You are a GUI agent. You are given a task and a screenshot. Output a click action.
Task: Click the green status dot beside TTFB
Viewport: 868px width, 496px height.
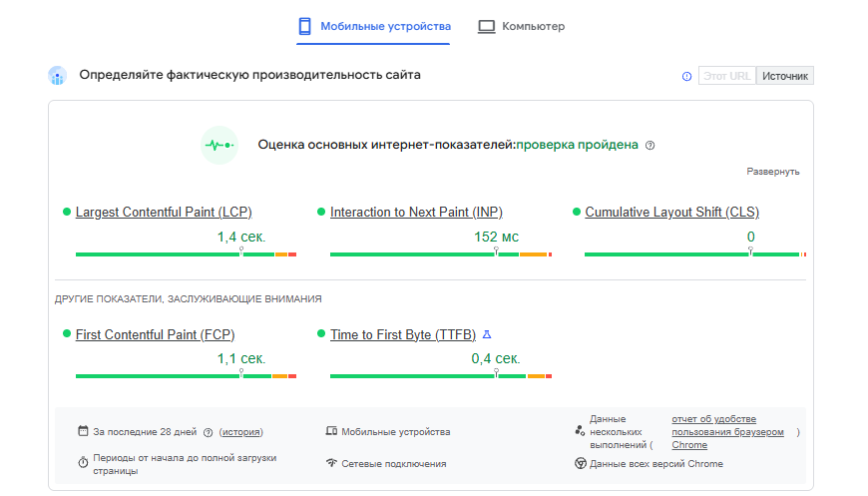[321, 333]
